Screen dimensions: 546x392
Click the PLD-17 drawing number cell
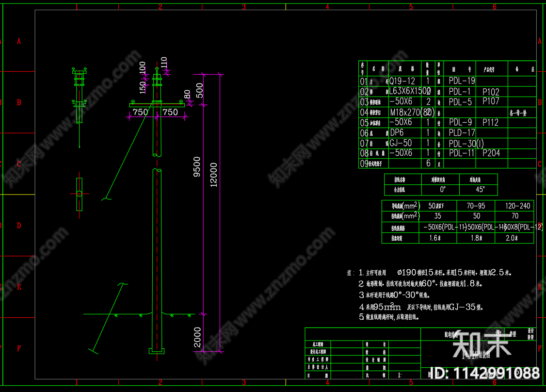[x=462, y=133]
